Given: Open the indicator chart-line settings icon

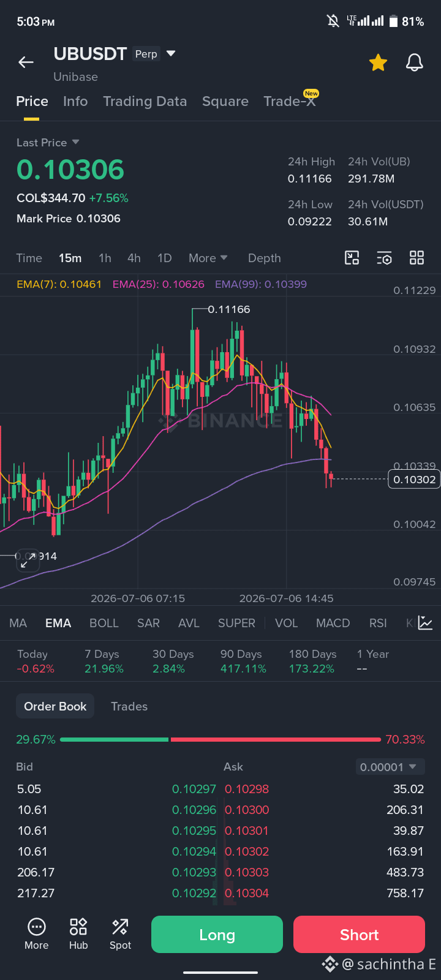Looking at the screenshot, I should 426,623.
